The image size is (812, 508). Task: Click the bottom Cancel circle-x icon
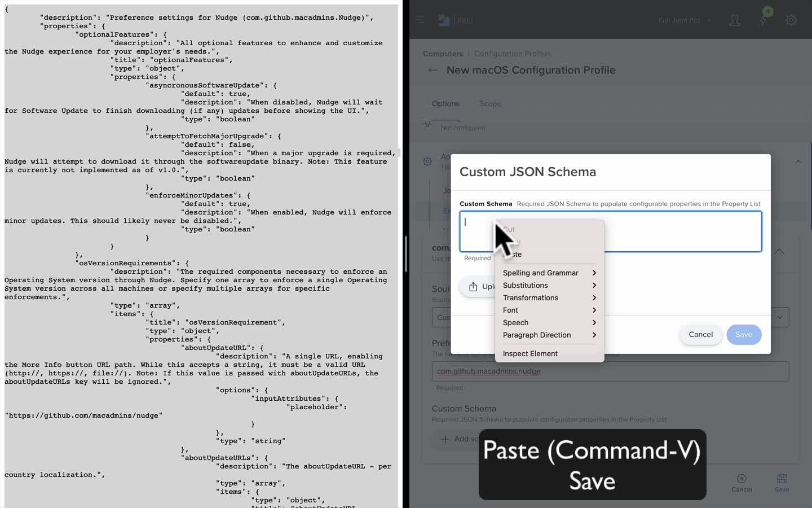742,479
